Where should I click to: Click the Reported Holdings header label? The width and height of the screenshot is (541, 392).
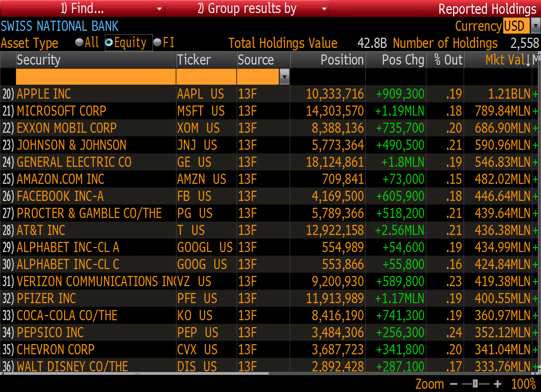[487, 9]
